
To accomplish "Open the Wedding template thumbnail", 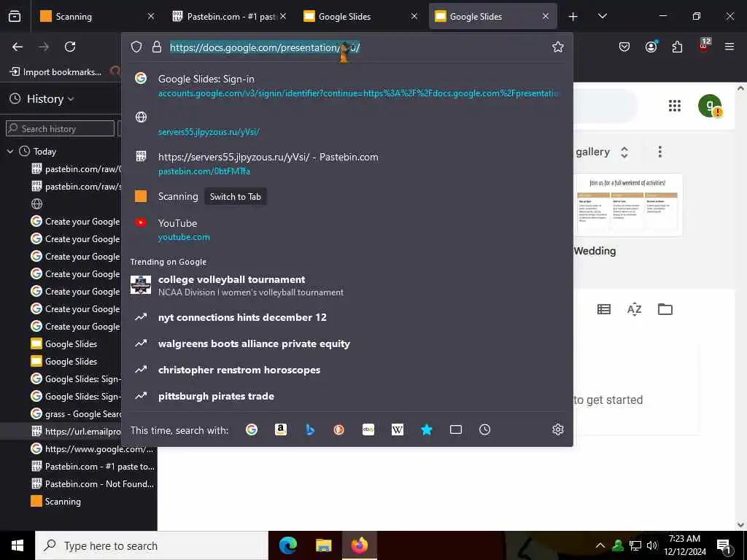I will (x=630, y=205).
